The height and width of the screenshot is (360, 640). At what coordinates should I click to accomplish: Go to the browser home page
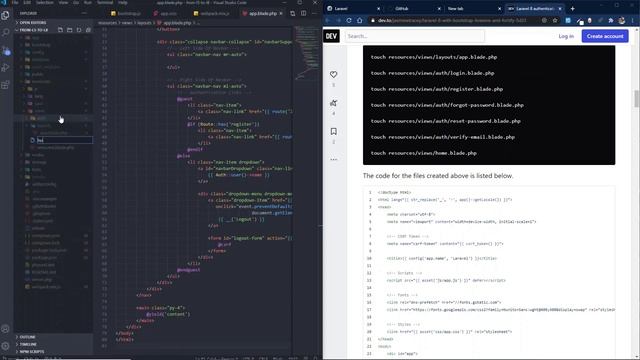360,20
